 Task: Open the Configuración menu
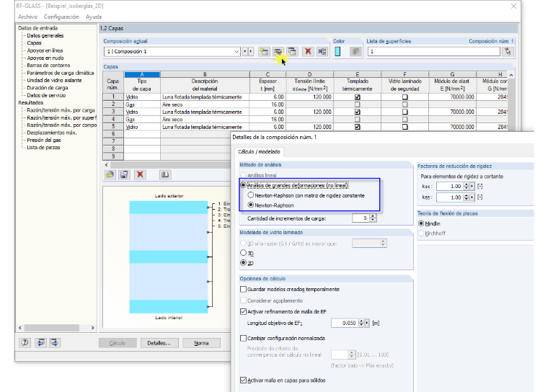tap(61, 17)
